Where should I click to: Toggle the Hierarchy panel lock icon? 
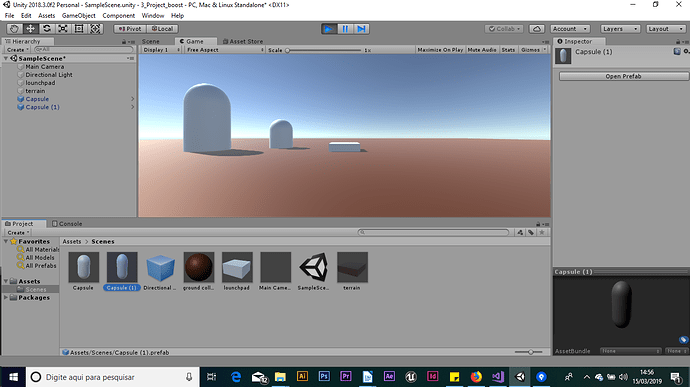click(124, 41)
